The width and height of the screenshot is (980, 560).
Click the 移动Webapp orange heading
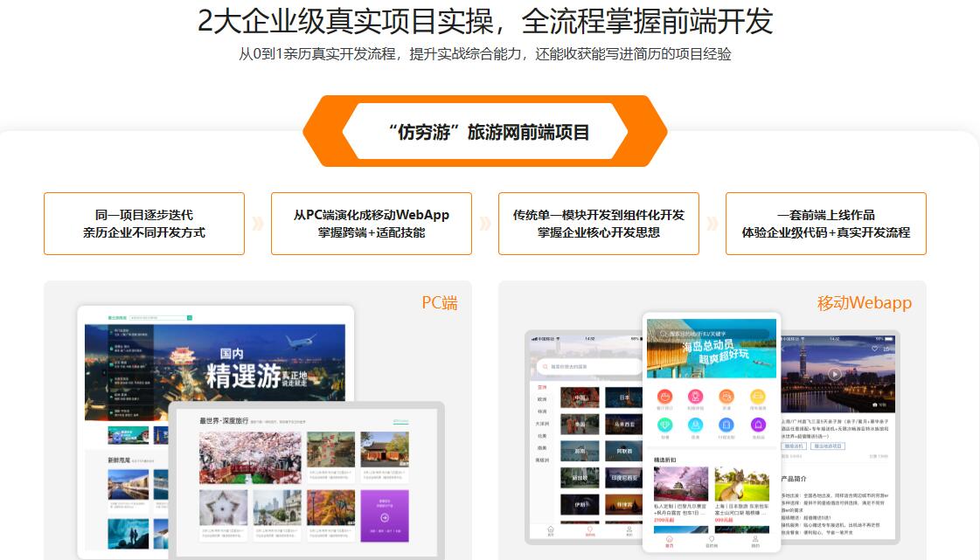pos(864,303)
